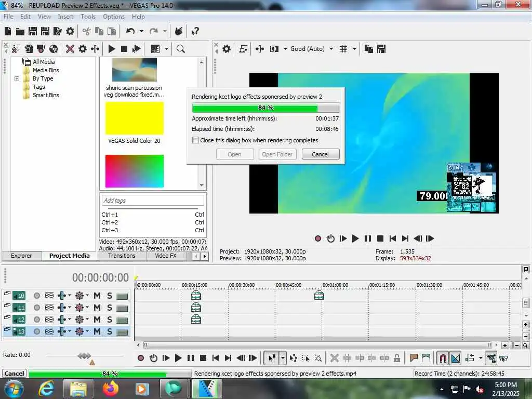Click Play From Start in timeline transport
Viewport: 532px width, 399px height.
coord(166,358)
